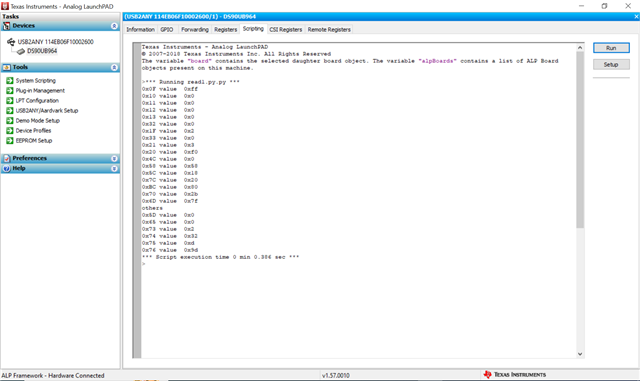
Task: Open the Information tab
Action: (x=140, y=29)
